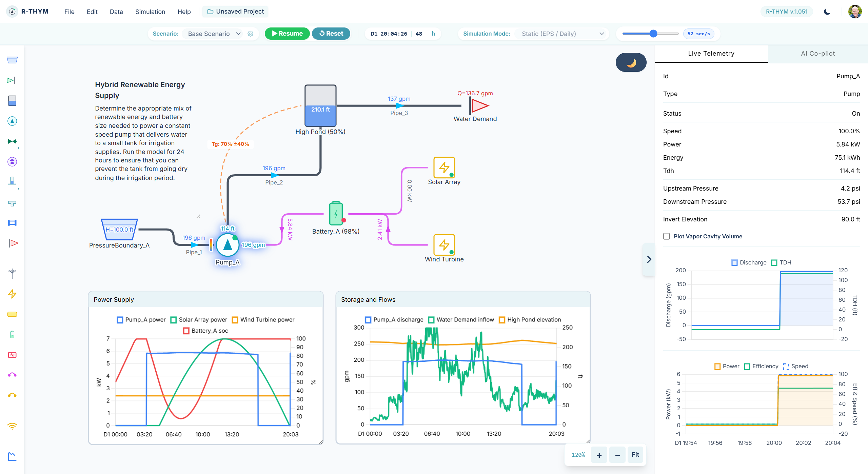Enable Plot Vapor Cavity Volume checkbox

tap(667, 236)
